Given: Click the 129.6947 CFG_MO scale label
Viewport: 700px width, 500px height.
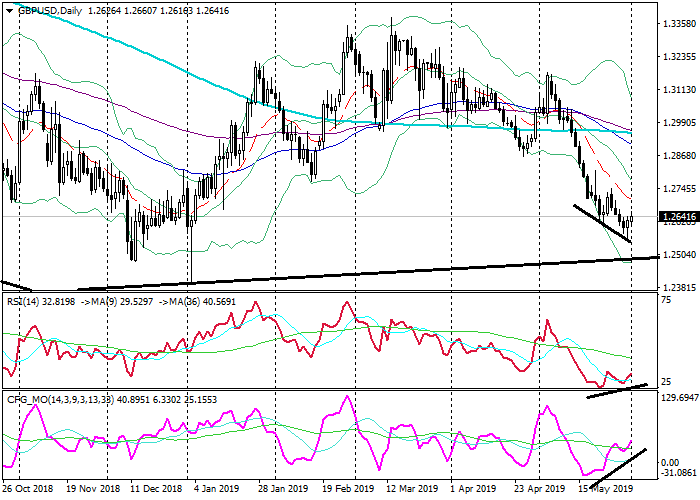Looking at the screenshot, I should pyautogui.click(x=678, y=398).
